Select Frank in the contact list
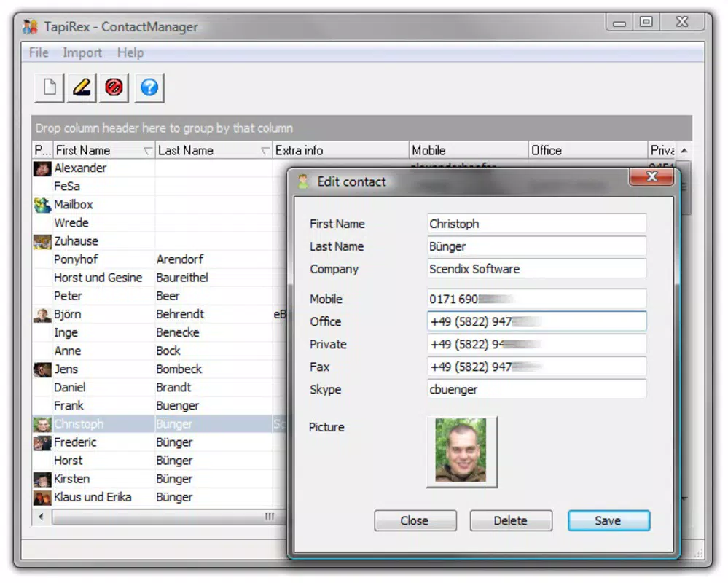 coord(69,406)
